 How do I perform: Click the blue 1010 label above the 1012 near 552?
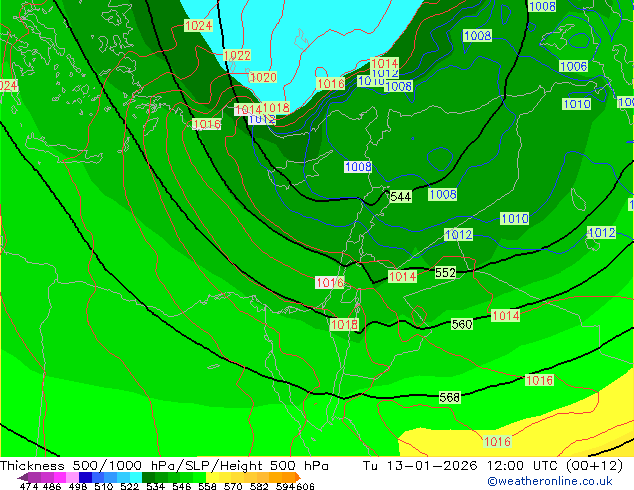point(515,219)
